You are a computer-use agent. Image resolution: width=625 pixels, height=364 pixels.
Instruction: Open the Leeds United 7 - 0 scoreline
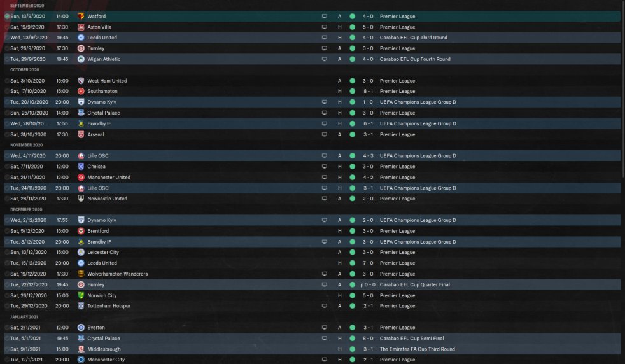point(367,263)
